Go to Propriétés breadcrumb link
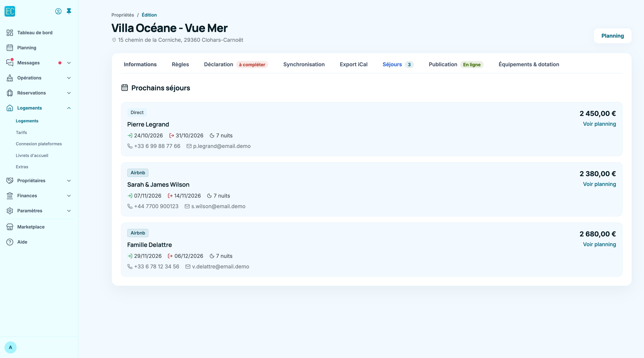 pos(123,15)
